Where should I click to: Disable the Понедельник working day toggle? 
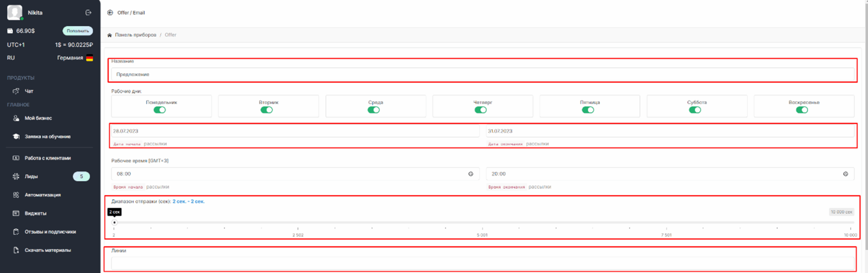tap(160, 110)
